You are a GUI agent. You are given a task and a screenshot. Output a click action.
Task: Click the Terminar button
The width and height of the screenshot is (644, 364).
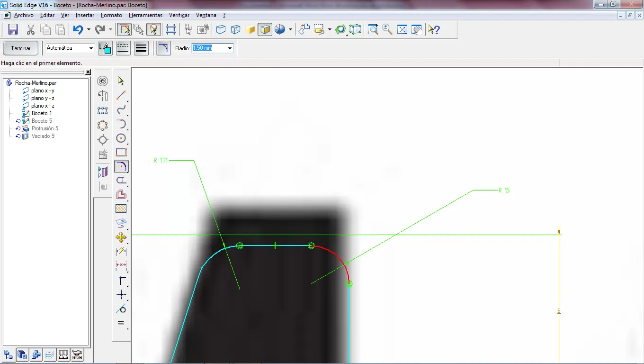tap(21, 48)
